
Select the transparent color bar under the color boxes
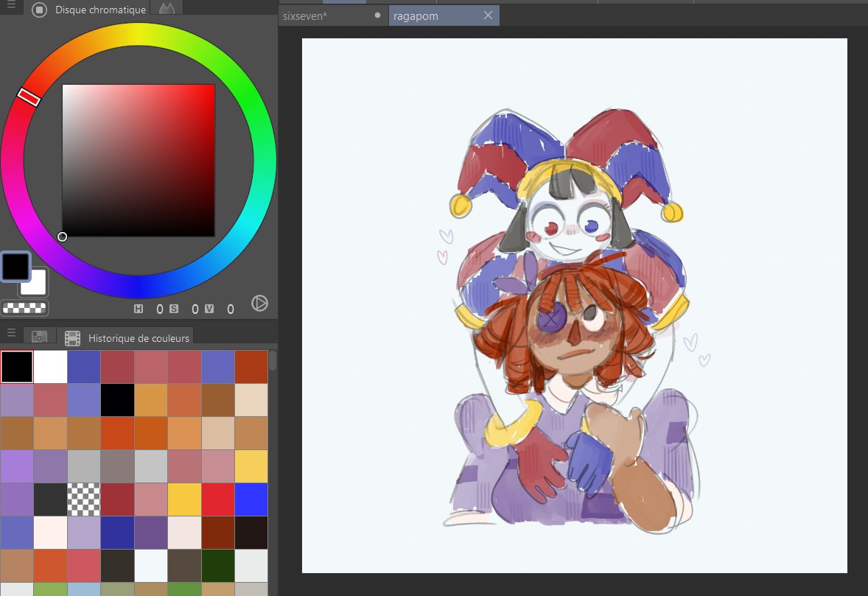point(24,308)
